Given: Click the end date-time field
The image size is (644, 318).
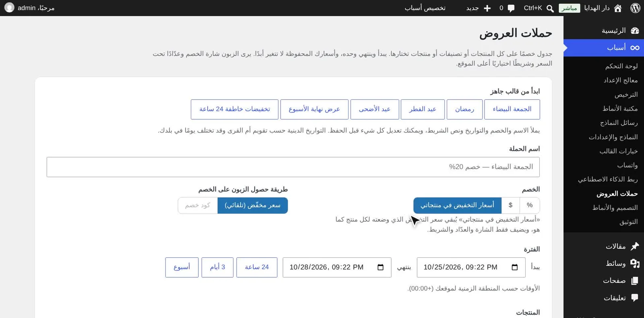Looking at the screenshot, I should [337, 267].
